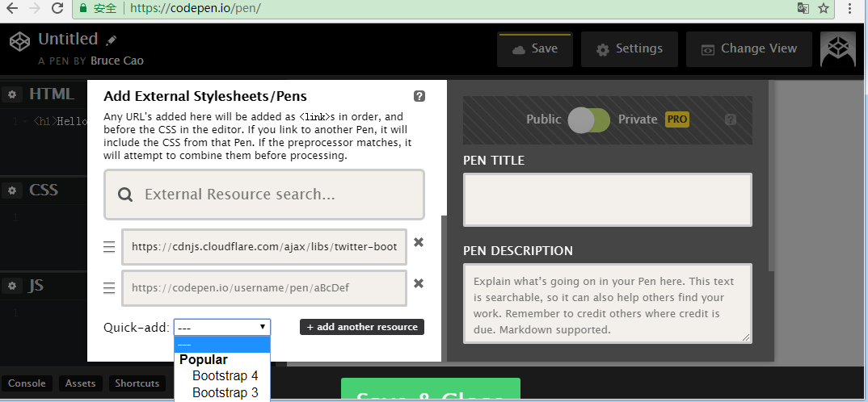Click the HTML editor label
The height and width of the screenshot is (402, 868).
coord(52,94)
